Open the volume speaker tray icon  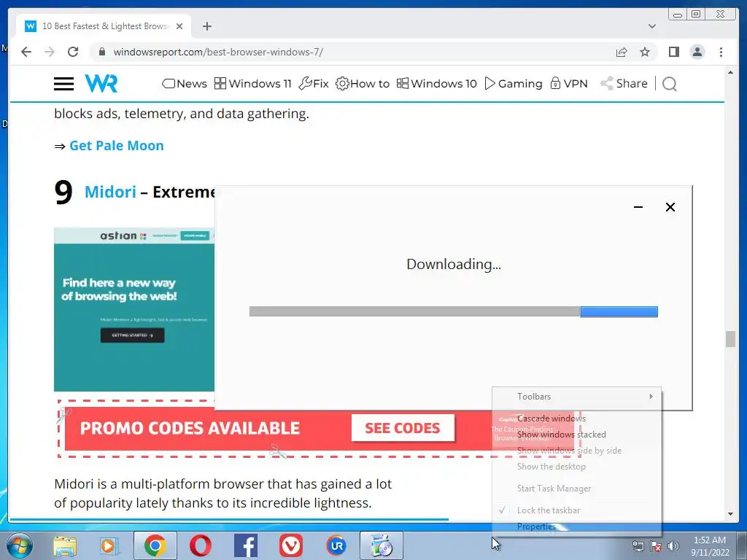point(673,547)
